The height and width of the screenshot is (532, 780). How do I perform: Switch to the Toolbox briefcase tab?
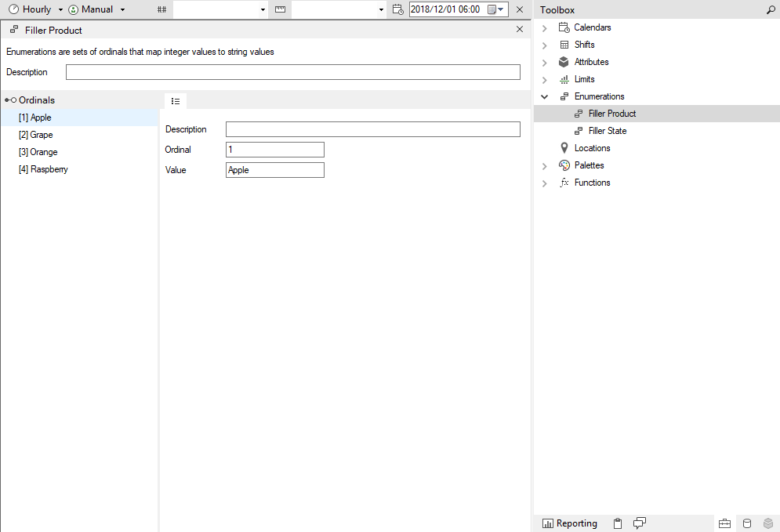pos(725,523)
